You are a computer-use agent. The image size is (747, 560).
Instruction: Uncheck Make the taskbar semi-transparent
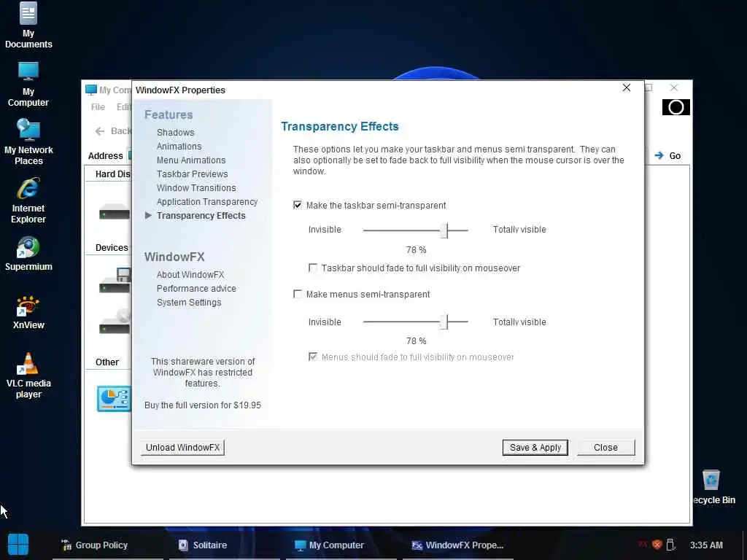pos(298,205)
